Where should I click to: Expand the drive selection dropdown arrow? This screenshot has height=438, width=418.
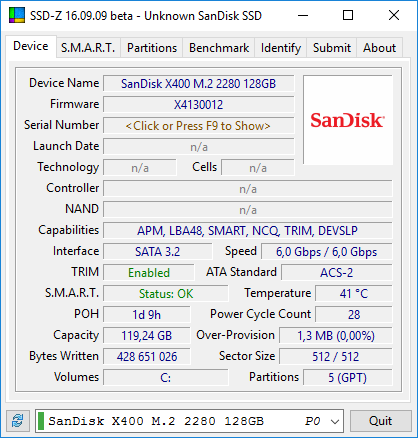click(x=335, y=421)
